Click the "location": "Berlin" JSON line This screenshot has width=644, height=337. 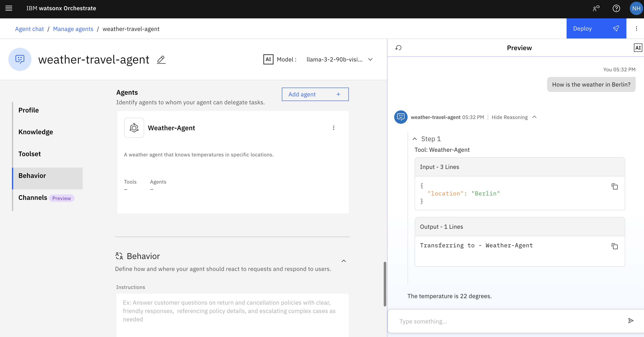(x=464, y=193)
